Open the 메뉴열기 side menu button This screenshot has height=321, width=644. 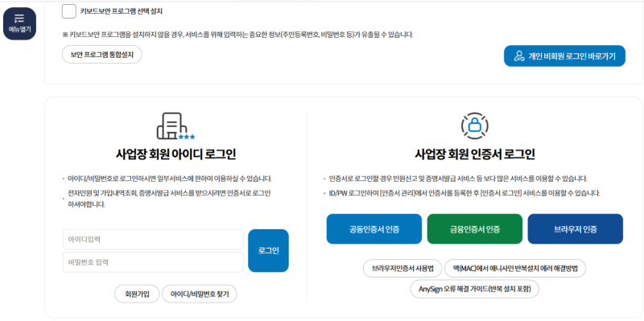[x=19, y=24]
